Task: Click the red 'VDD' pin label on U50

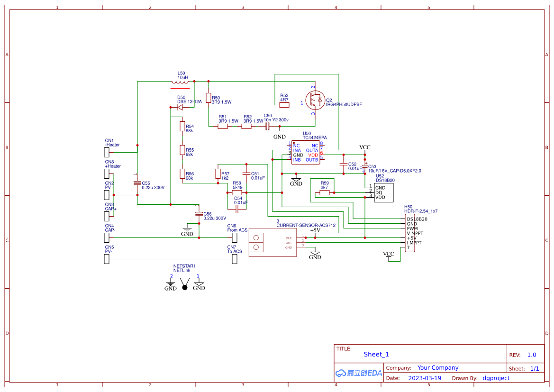Action: (313, 155)
